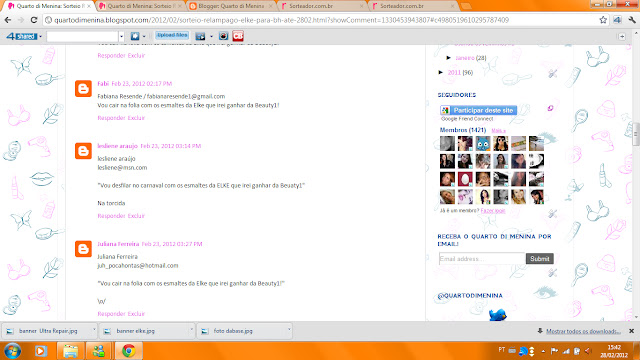Click the Juliana Ferreira author link
640x360 pixels.
[x=118, y=244]
